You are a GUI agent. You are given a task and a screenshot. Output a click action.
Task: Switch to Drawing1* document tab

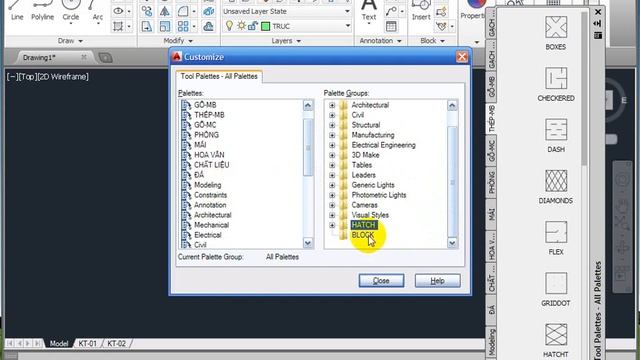(x=39, y=58)
